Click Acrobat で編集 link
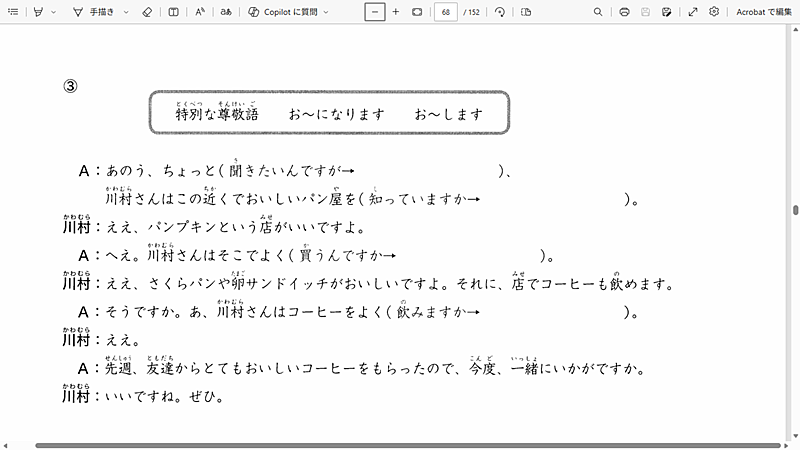This screenshot has width=800, height=450. 764,12
